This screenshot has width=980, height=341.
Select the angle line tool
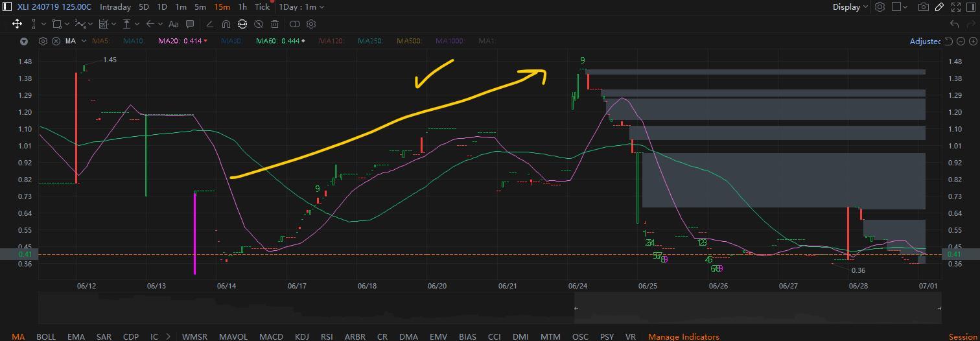coord(209,24)
